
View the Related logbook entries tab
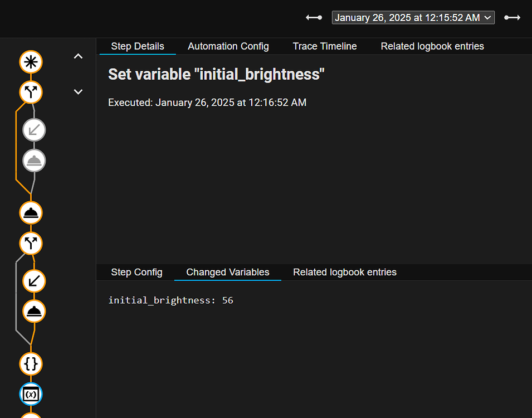tap(432, 46)
